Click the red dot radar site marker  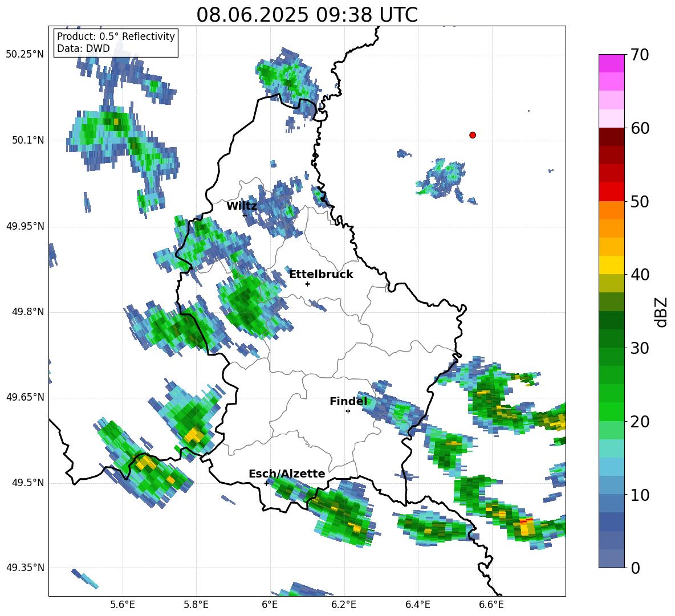point(472,135)
